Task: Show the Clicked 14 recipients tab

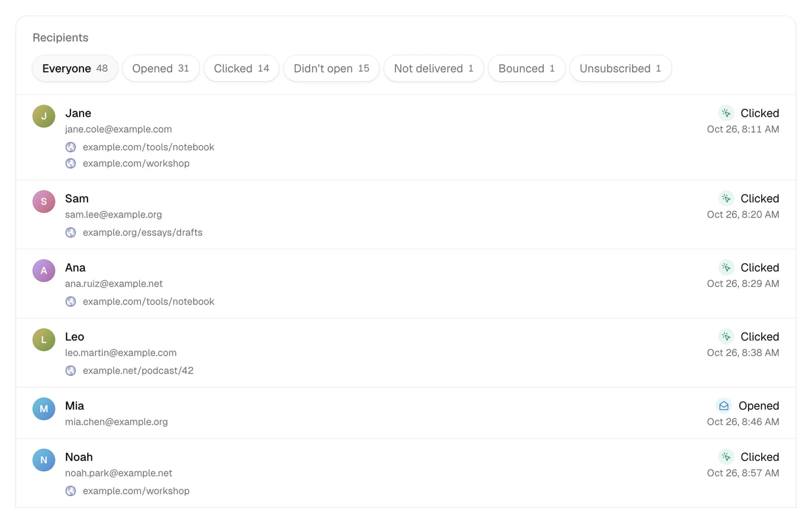Action: 242,69
